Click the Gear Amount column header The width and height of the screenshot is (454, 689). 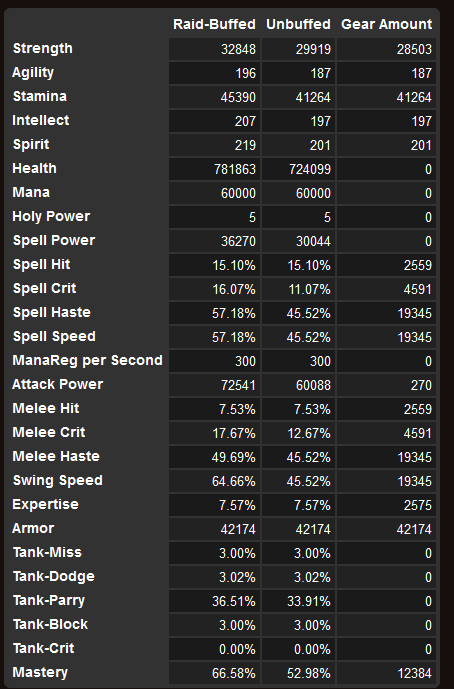(x=387, y=24)
